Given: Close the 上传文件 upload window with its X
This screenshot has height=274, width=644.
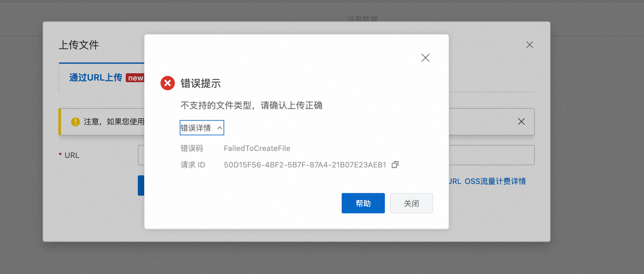Looking at the screenshot, I should 529,45.
